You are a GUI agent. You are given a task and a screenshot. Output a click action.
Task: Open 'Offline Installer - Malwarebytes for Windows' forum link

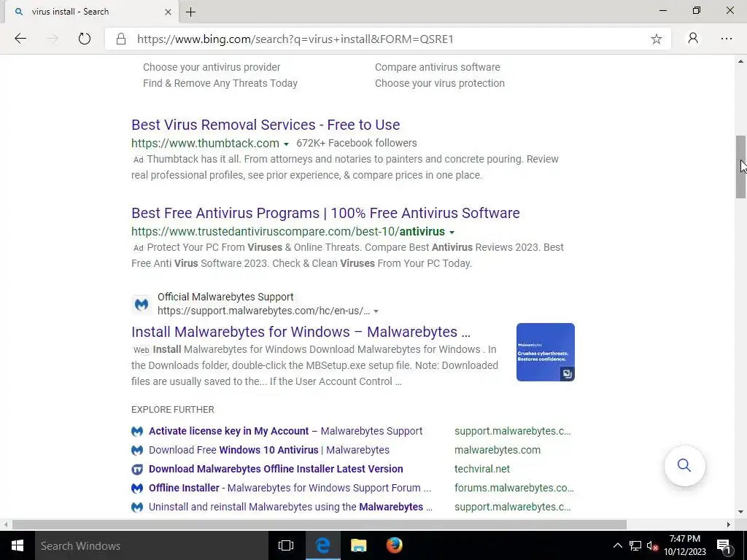coord(290,488)
